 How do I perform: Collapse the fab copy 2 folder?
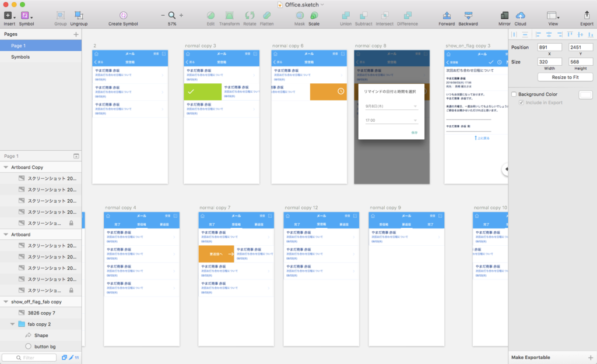pyautogui.click(x=12, y=324)
